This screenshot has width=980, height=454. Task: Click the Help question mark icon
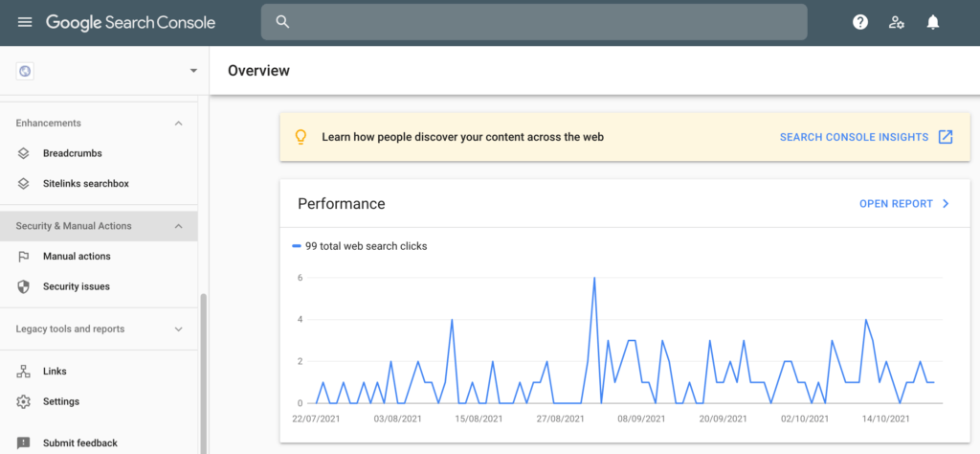[860, 22]
